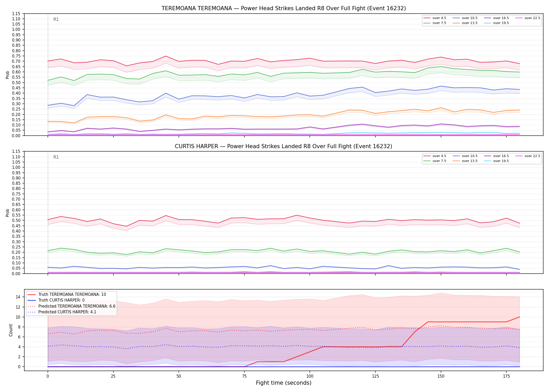This screenshot has height=392, width=549.
Task: Click the '6' tick on the Count axis
Action: point(19,337)
